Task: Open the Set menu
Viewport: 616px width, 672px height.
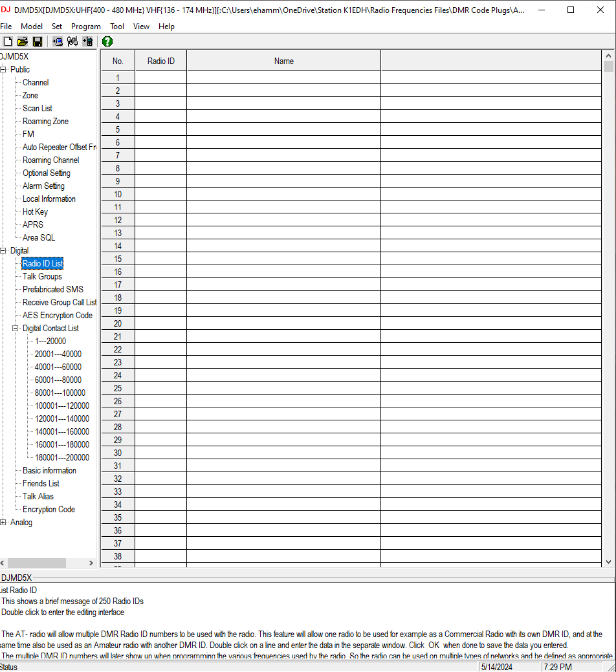Action: click(x=57, y=27)
